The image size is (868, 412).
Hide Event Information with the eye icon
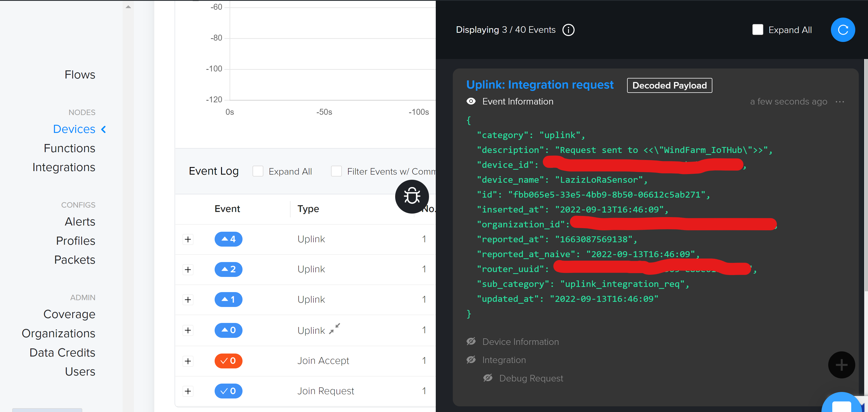(471, 102)
